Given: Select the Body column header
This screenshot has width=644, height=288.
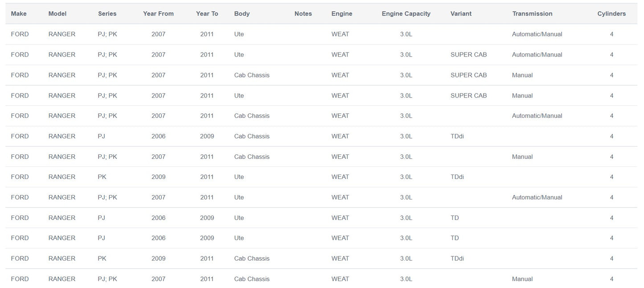Looking at the screenshot, I should (x=242, y=14).
